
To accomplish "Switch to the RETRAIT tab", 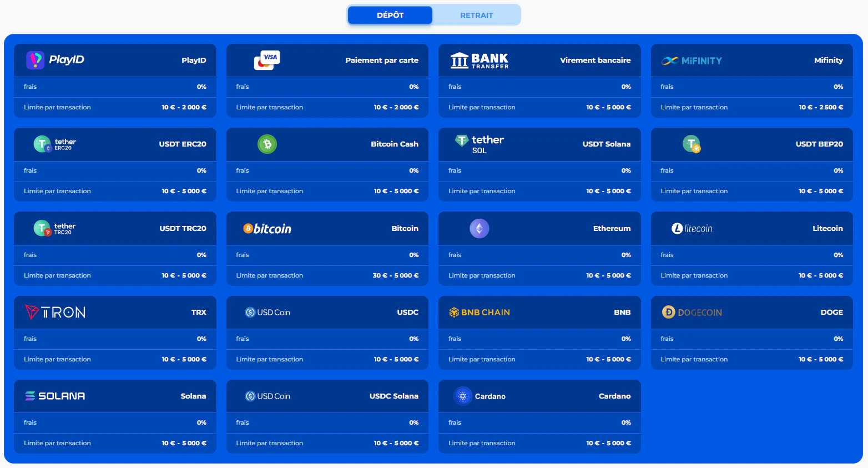I will [476, 15].
